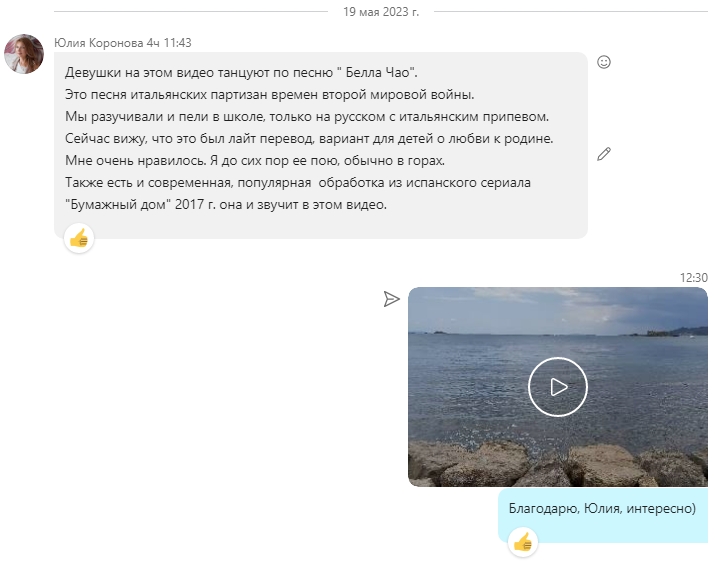Play the sea video with play button

click(x=558, y=387)
